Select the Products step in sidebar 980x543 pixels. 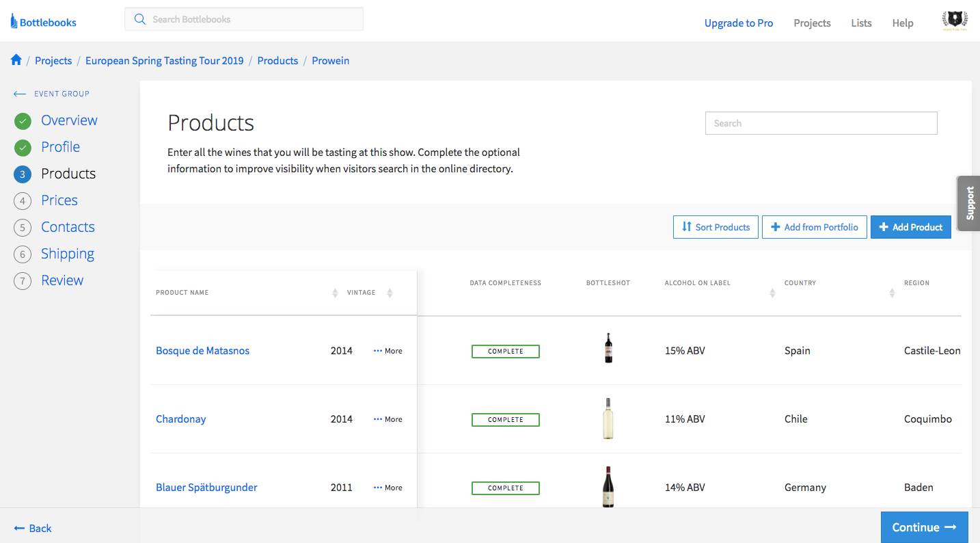tap(68, 174)
